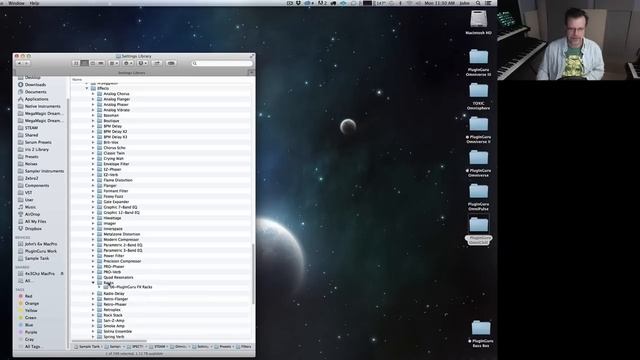Image resolution: width=640 pixels, height=360 pixels.
Task: Filter by the Green tag
Action: tap(27, 318)
